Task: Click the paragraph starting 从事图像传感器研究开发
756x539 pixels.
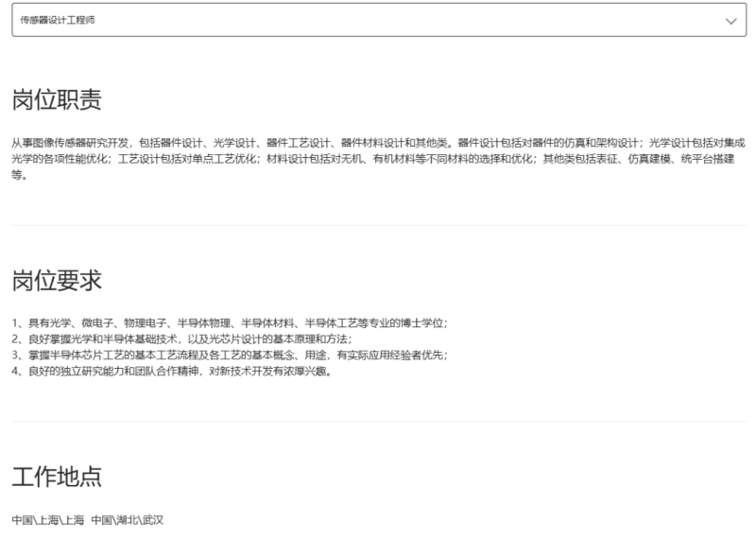Action: [379, 159]
